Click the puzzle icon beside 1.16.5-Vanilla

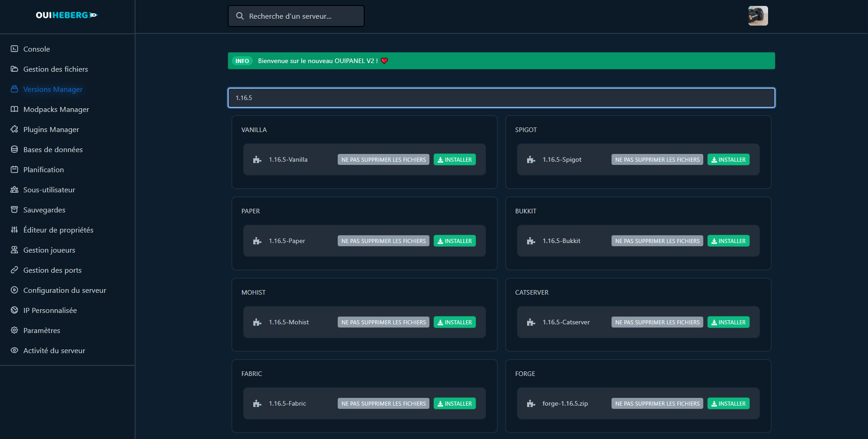click(257, 159)
